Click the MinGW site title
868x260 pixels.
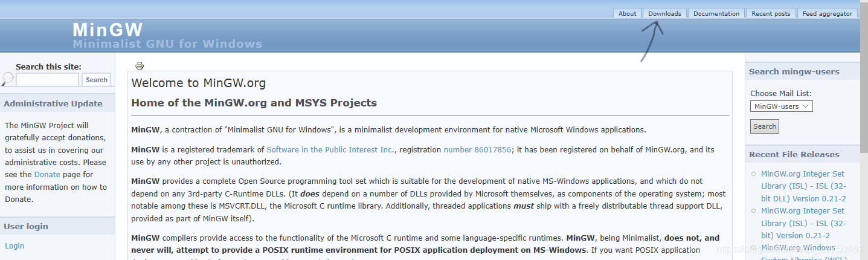click(108, 30)
